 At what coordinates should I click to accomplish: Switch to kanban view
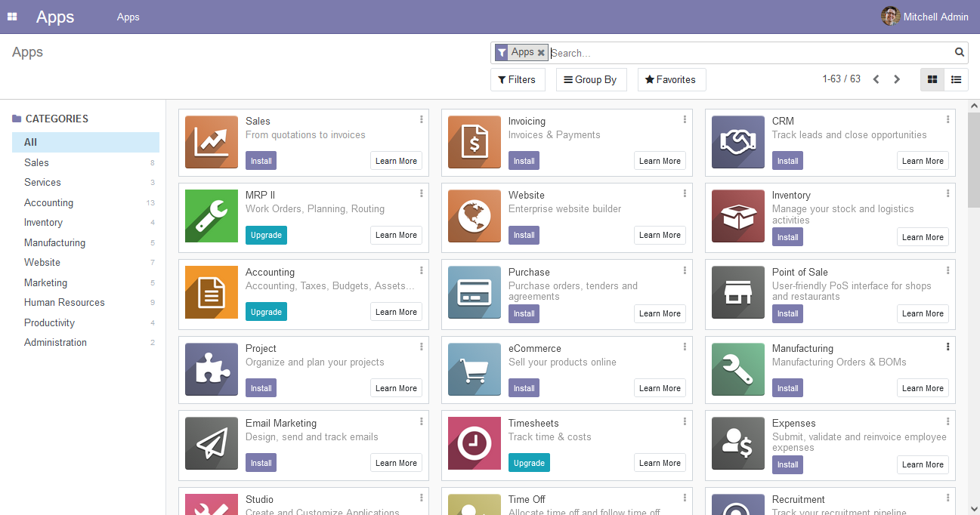(932, 79)
